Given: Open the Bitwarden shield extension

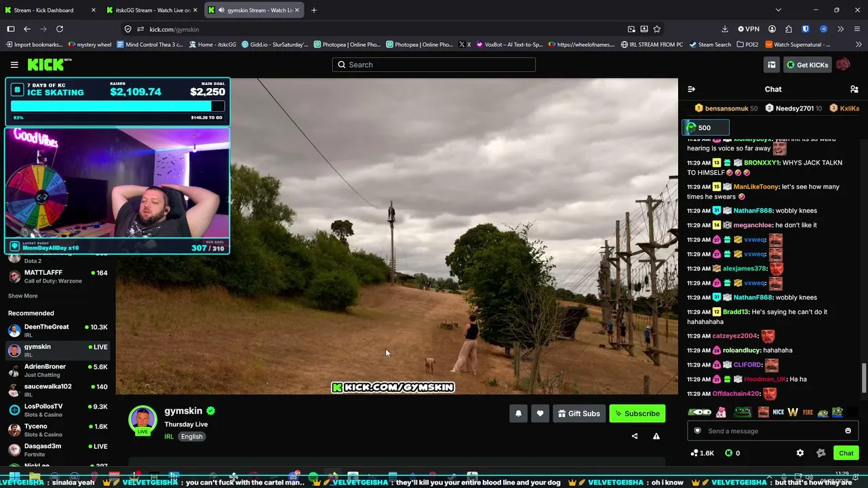Looking at the screenshot, I should [806, 29].
